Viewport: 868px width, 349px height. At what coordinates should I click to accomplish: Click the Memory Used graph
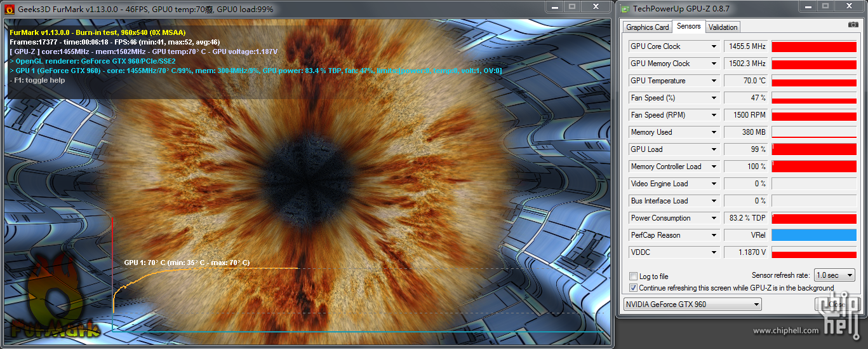click(x=814, y=132)
